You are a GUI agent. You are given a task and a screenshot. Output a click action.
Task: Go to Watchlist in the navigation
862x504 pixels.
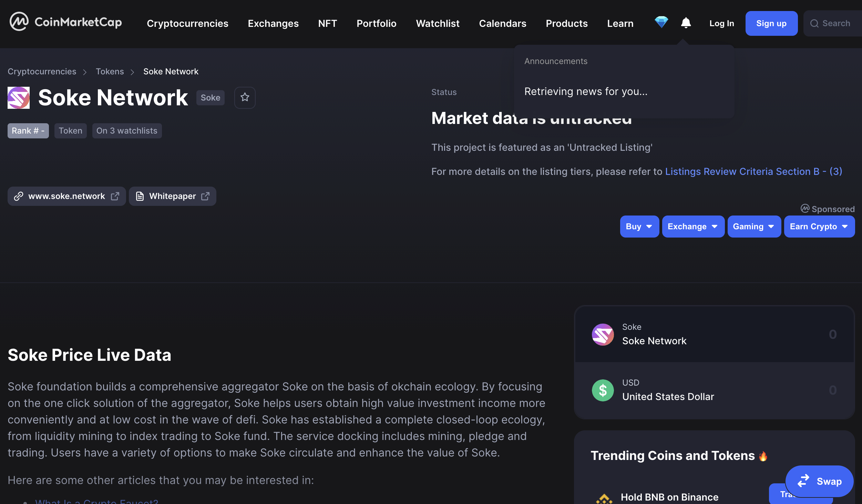coord(438,23)
